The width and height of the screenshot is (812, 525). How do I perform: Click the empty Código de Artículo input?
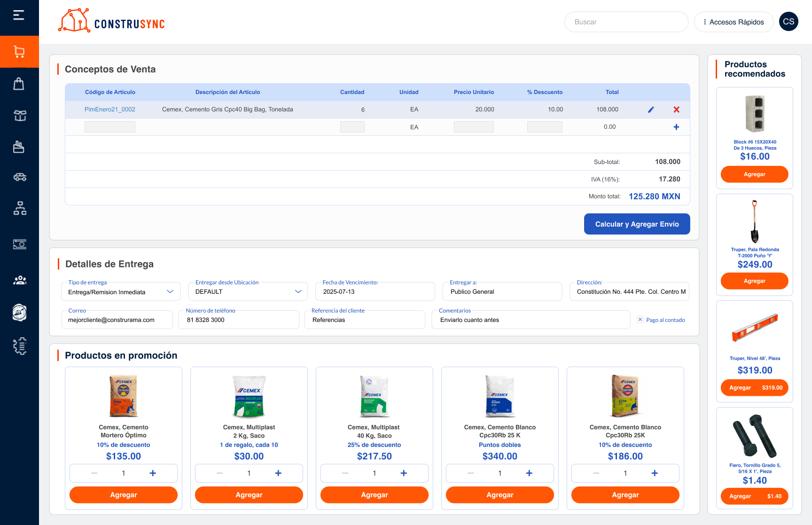[110, 127]
